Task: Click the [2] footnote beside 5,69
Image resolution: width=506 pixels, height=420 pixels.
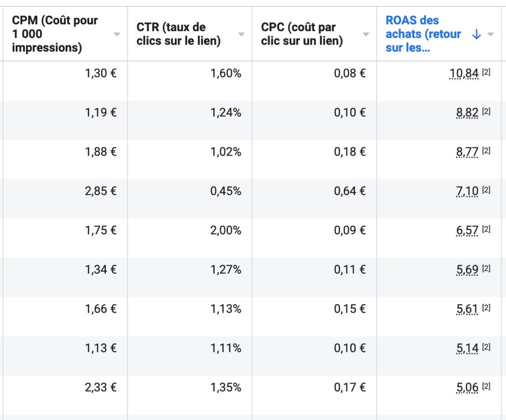Action: click(486, 268)
